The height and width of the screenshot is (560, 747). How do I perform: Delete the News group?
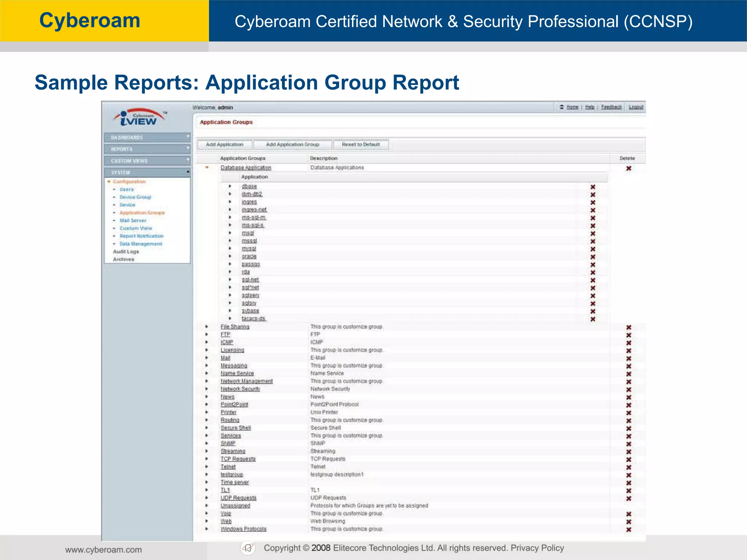(628, 397)
